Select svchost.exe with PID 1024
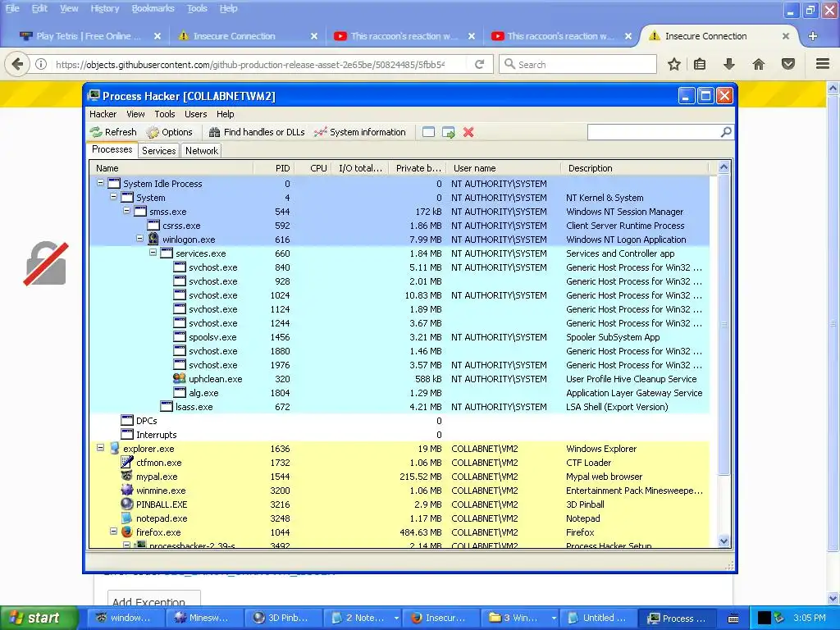The image size is (840, 630). click(399, 295)
